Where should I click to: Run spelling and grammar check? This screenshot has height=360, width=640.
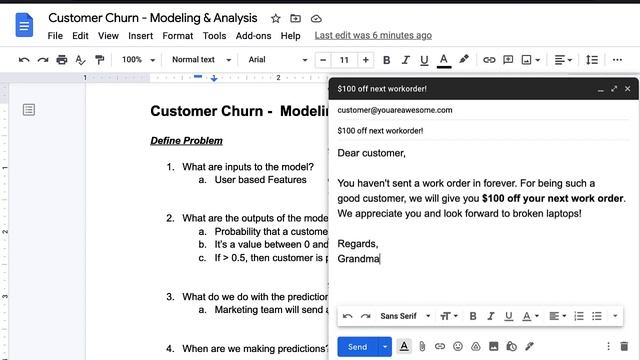pos(80,60)
